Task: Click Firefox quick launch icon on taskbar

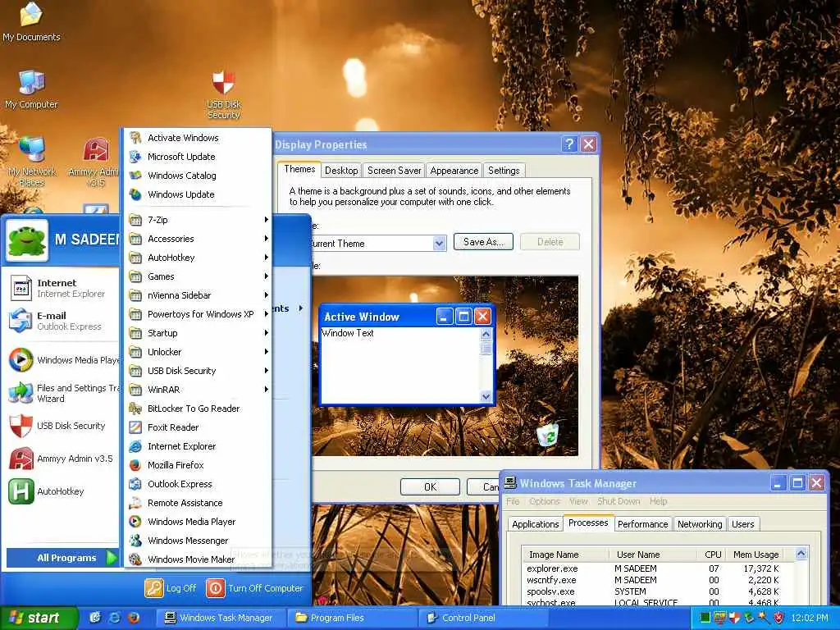Action: tap(134, 618)
